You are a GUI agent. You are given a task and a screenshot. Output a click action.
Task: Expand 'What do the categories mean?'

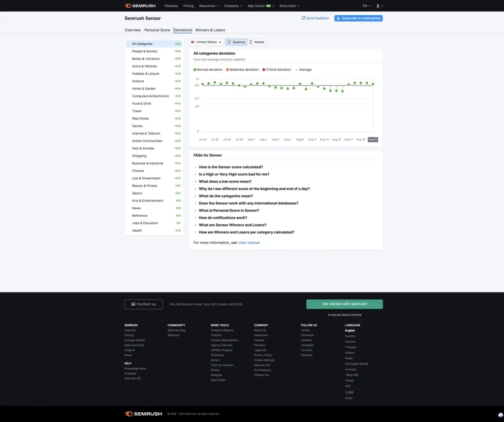(225, 196)
